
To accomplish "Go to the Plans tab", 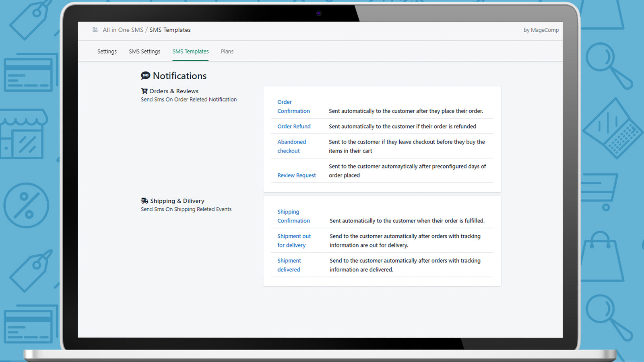I will [227, 51].
